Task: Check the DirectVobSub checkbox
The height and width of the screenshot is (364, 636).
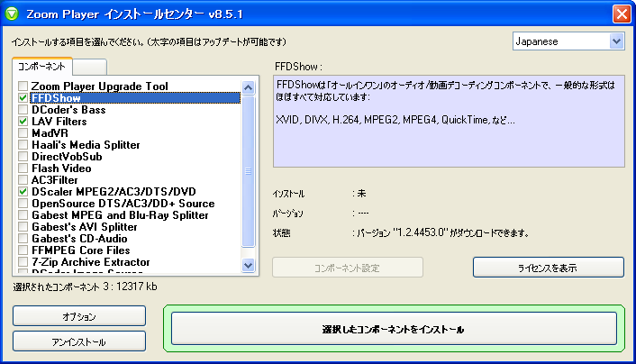Action: coord(23,157)
